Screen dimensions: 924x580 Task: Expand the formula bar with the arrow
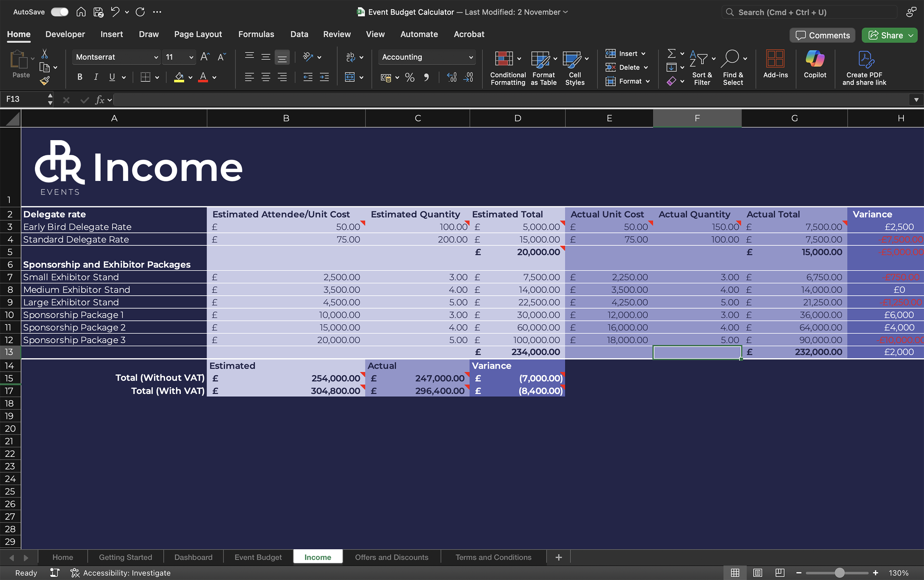point(916,100)
